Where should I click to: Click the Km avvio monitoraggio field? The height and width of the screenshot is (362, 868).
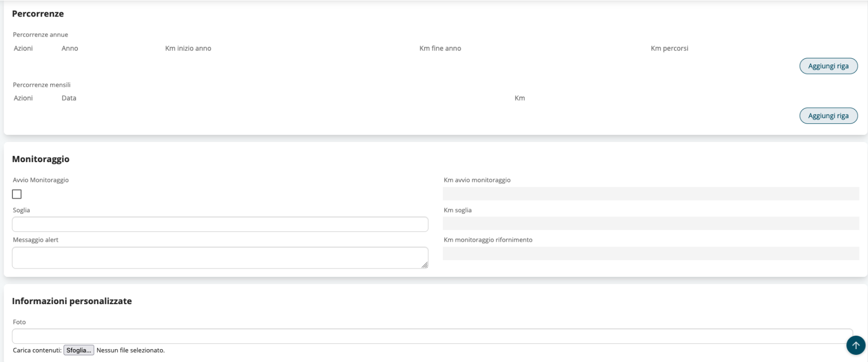pyautogui.click(x=651, y=194)
